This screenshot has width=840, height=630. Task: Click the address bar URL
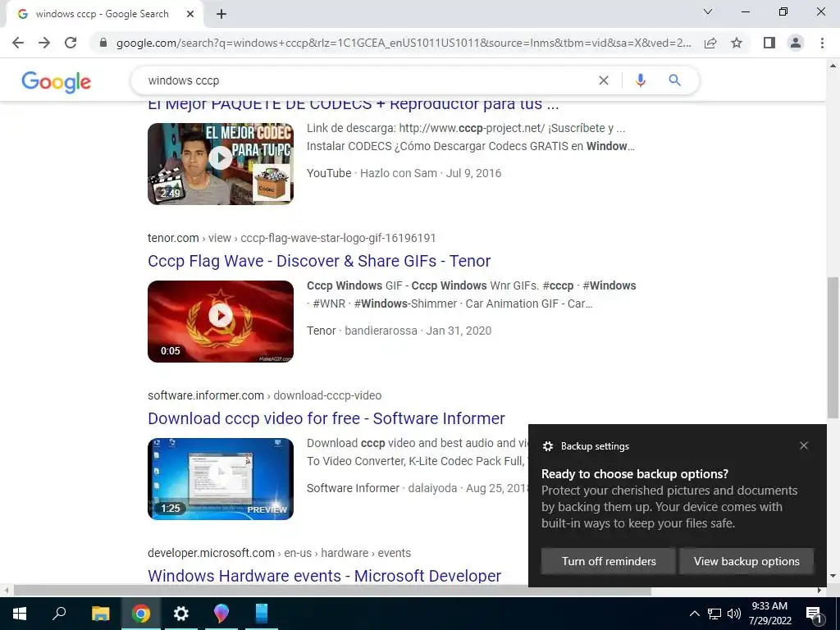404,43
